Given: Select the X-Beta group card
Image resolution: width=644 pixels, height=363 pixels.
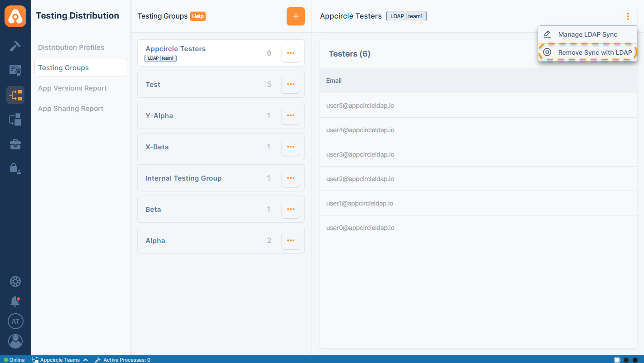Looking at the screenshot, I should pyautogui.click(x=221, y=147).
